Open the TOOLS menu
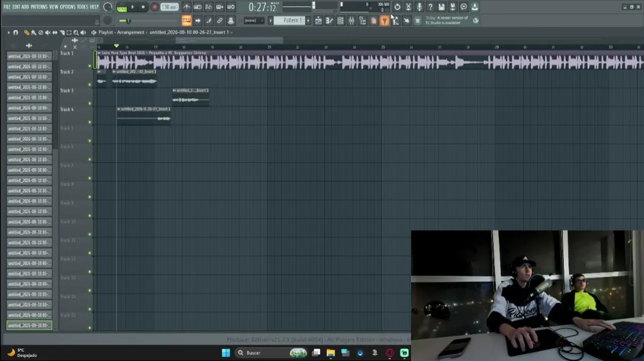This screenshot has width=644, height=361. pos(82,7)
